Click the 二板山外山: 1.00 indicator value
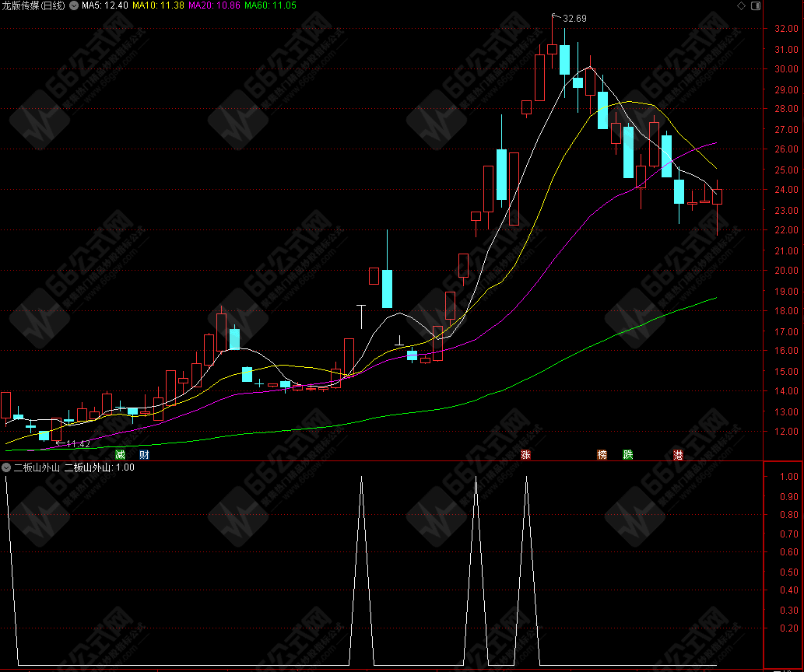804x672 pixels. coord(100,467)
